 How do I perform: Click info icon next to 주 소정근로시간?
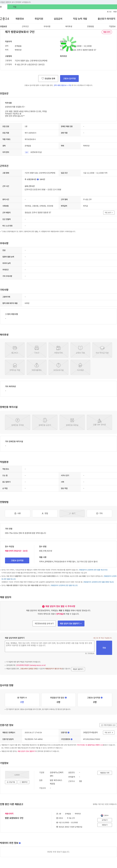click(38, 179)
